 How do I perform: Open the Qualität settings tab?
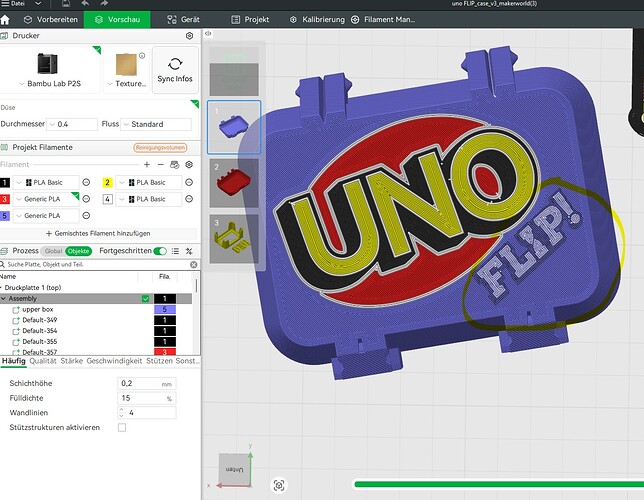coord(43,361)
